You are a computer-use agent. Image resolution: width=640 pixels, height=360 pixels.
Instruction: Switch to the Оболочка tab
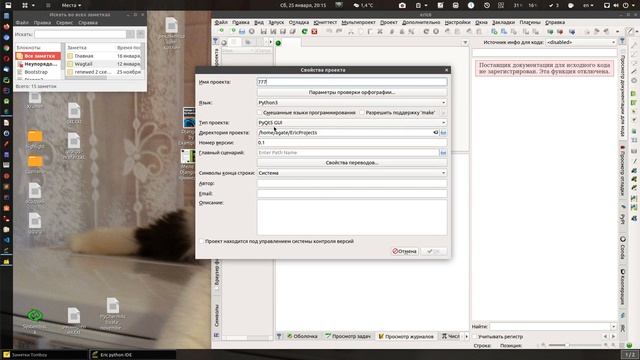(x=302, y=336)
